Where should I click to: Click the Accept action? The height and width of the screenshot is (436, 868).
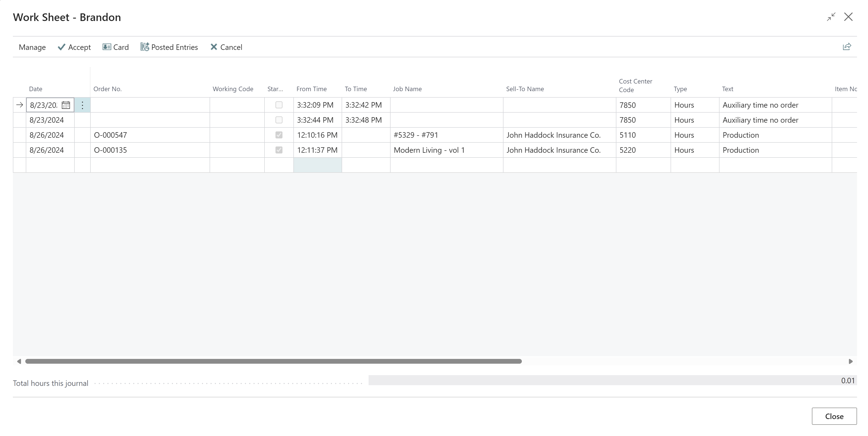click(74, 47)
